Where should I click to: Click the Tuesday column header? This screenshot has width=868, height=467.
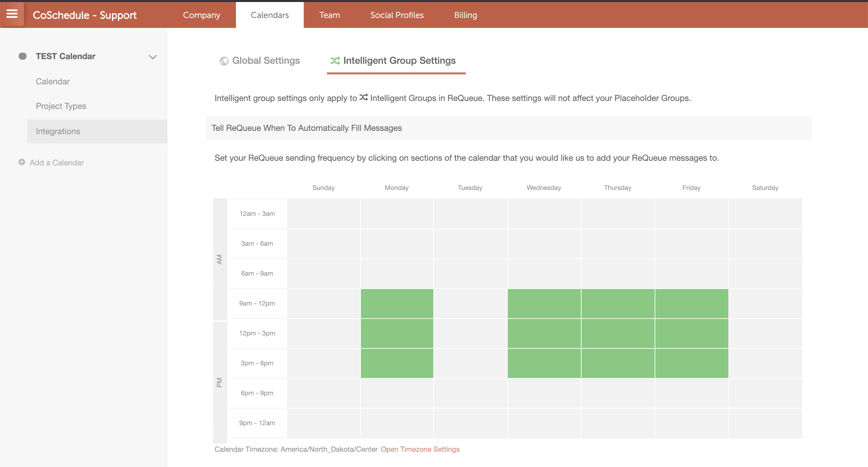470,188
